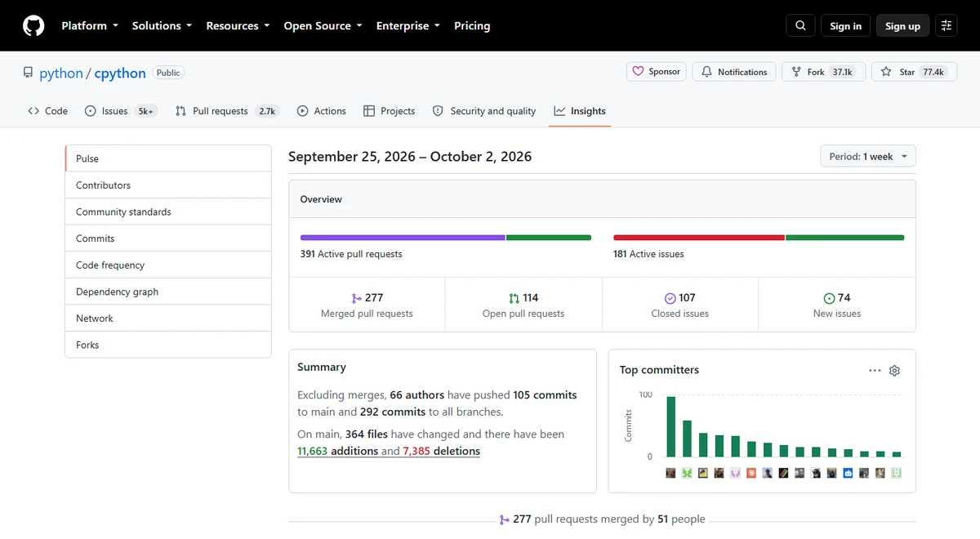Screen dimensions: 980x539
Task: Click the Sign in button
Action: point(845,26)
